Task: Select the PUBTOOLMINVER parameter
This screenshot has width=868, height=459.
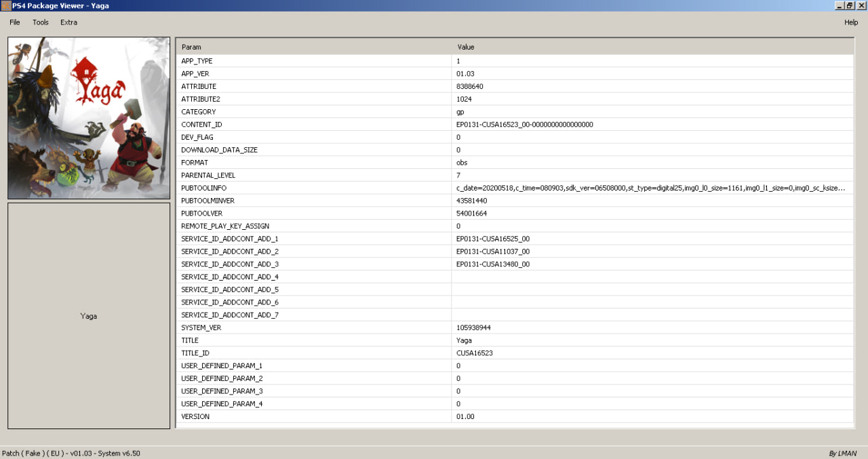Action: (x=208, y=201)
